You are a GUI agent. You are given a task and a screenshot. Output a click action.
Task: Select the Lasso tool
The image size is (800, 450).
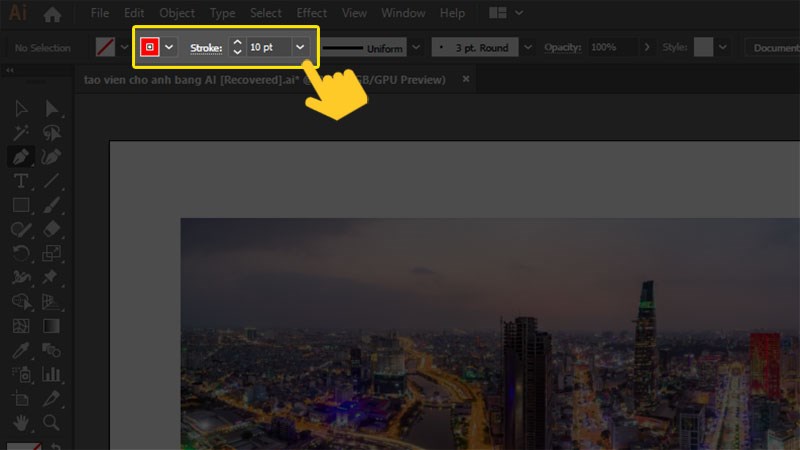(x=51, y=133)
